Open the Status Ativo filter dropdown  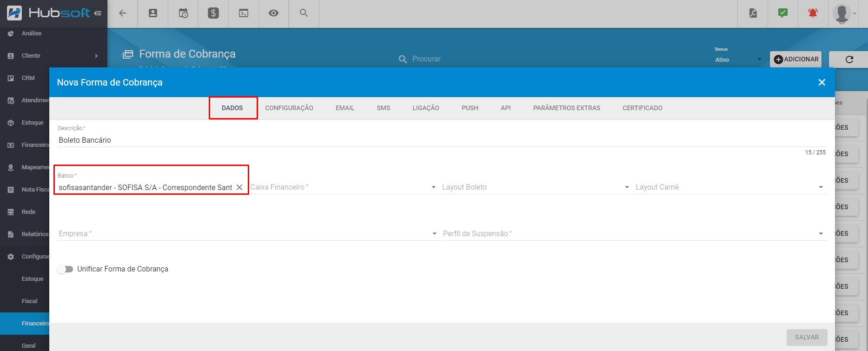click(739, 60)
